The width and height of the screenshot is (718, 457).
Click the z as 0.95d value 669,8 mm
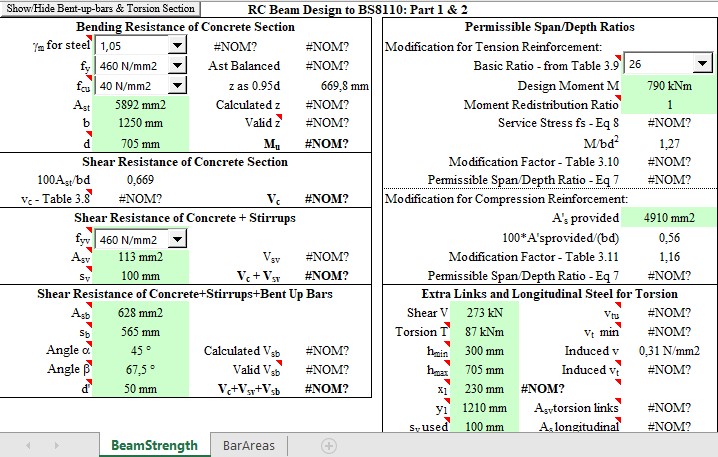tap(344, 86)
